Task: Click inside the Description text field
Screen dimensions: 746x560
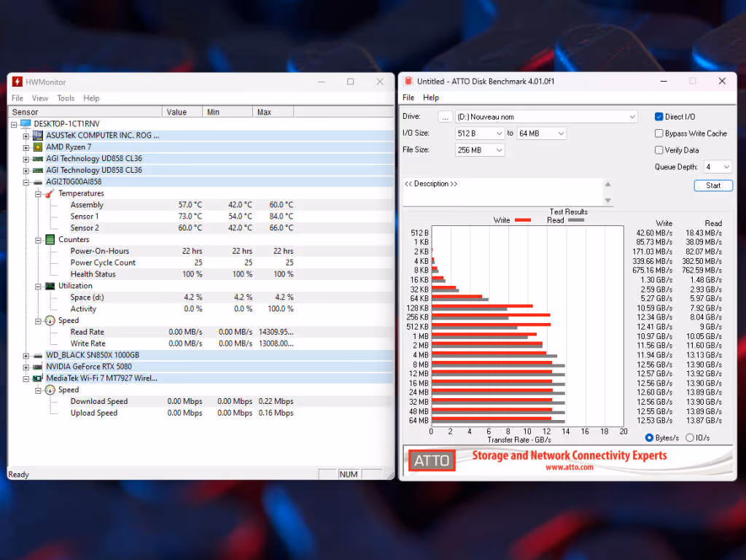Action: 503,192
